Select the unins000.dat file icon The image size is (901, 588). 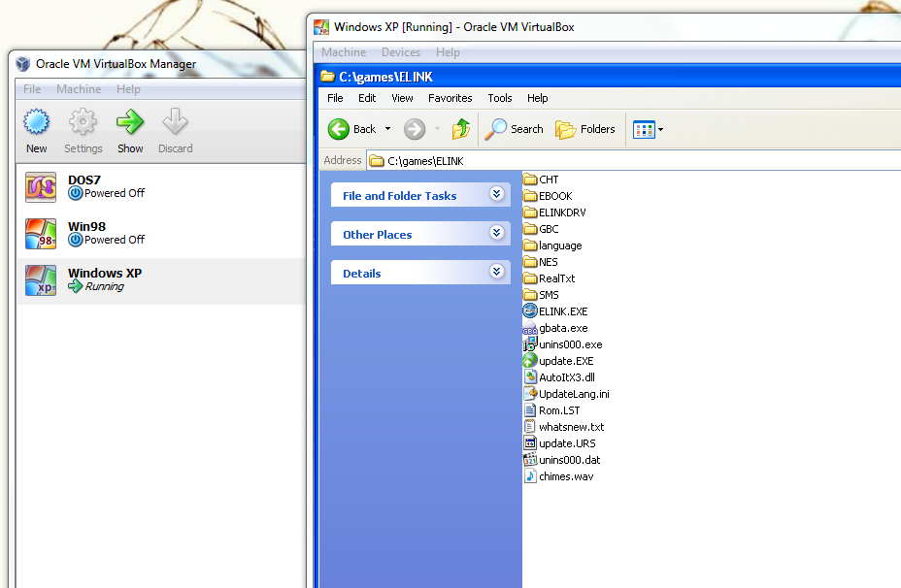530,460
